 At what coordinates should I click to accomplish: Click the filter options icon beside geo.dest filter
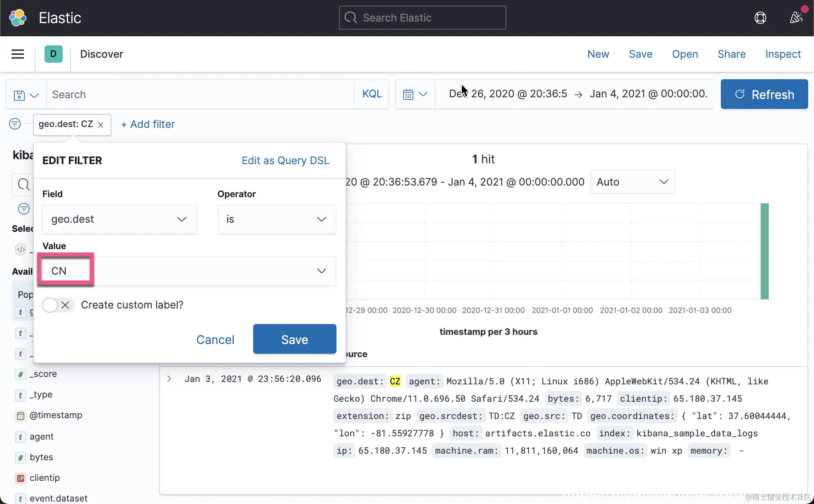click(x=15, y=124)
